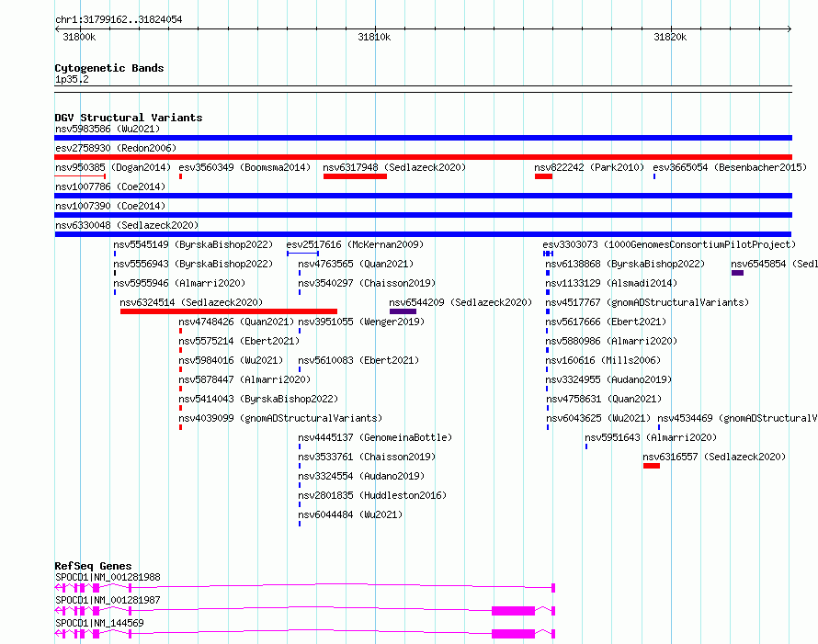Open nsv3540297 (Chaisson2019) variant label
This screenshot has height=644, width=818.
coord(367,283)
